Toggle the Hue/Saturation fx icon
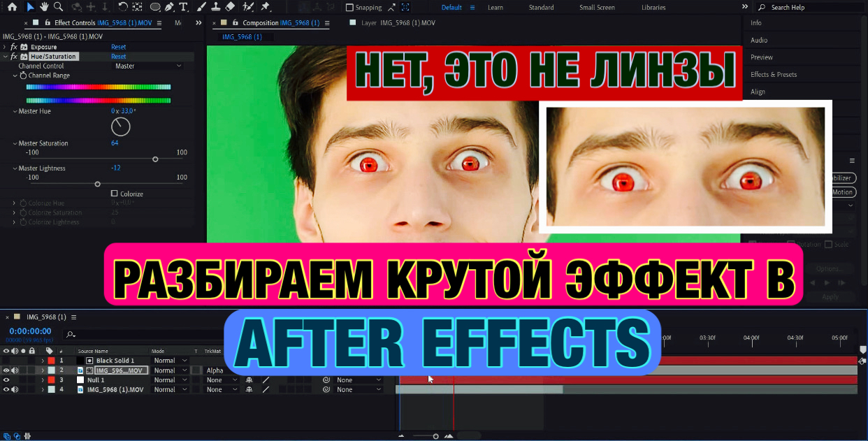Image resolution: width=868 pixels, height=441 pixels. tap(14, 57)
